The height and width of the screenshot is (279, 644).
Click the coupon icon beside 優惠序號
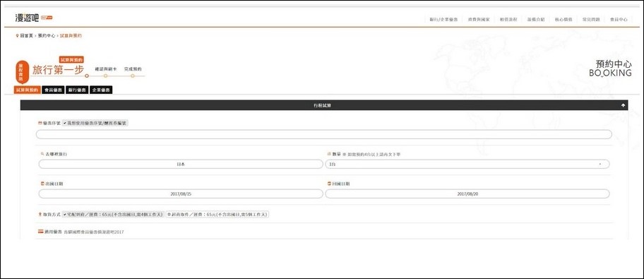point(40,123)
